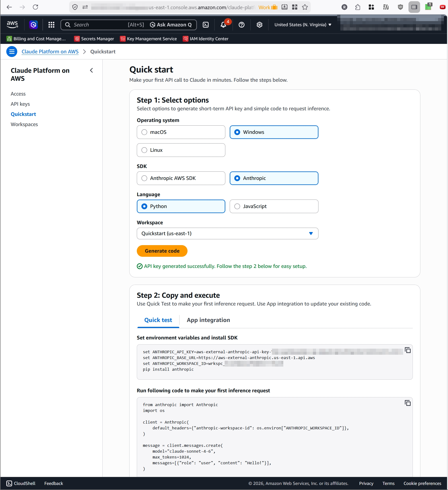The image size is (448, 490).
Task: Click the pip install anthropic line
Action: (168, 370)
